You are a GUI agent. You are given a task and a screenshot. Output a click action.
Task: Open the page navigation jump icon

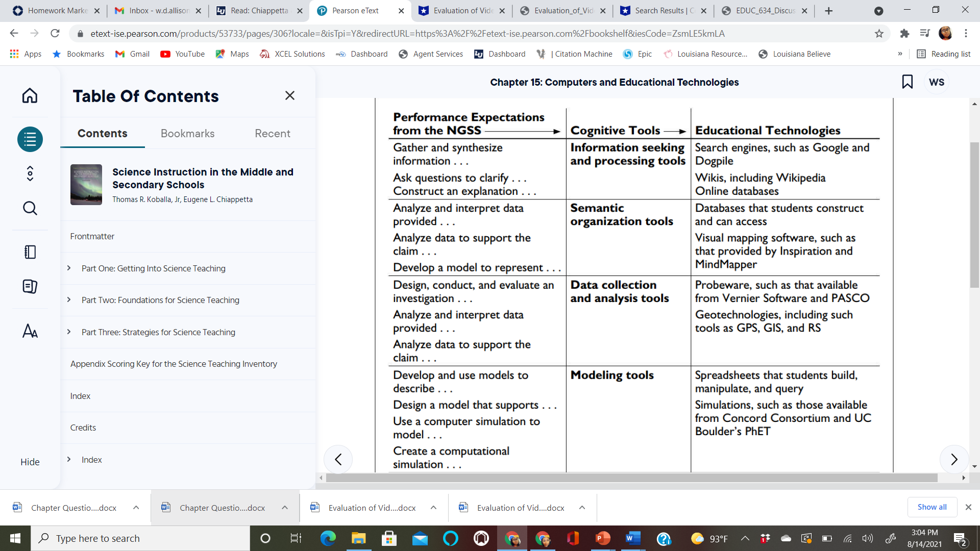pos(30,173)
